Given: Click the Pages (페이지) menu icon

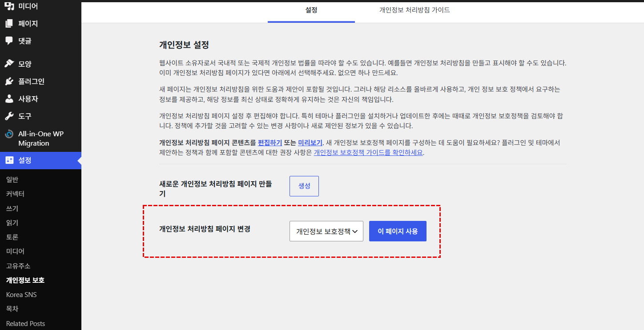Looking at the screenshot, I should [9, 24].
